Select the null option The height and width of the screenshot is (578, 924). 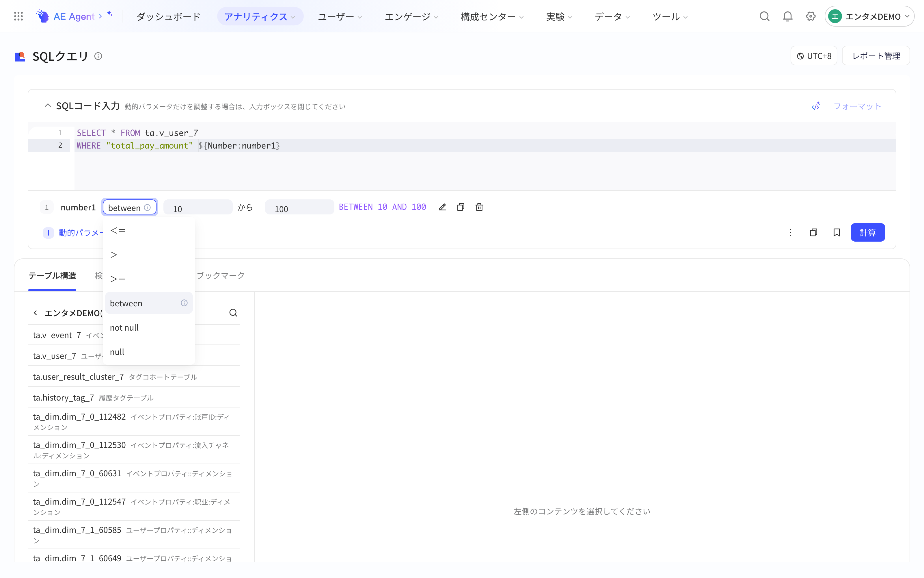point(149,352)
